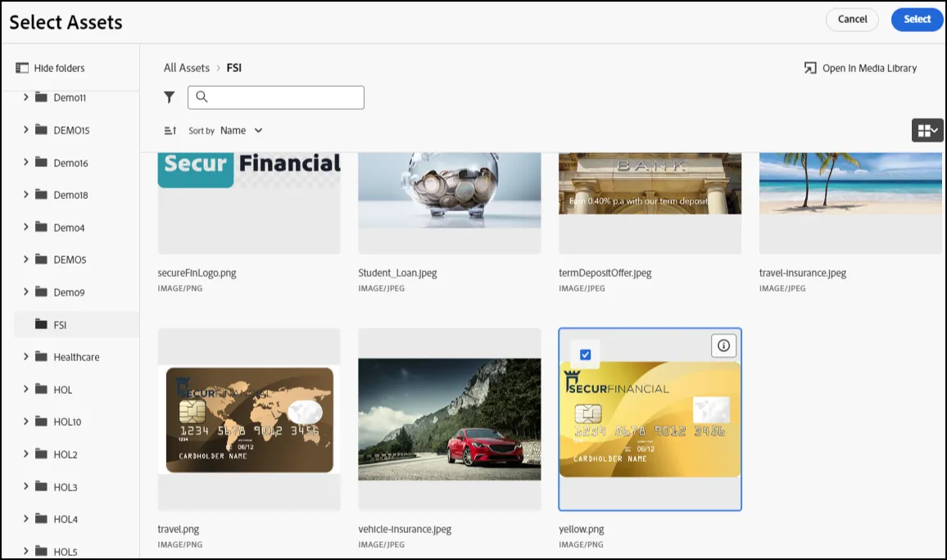Click the Hide folders label

click(59, 68)
